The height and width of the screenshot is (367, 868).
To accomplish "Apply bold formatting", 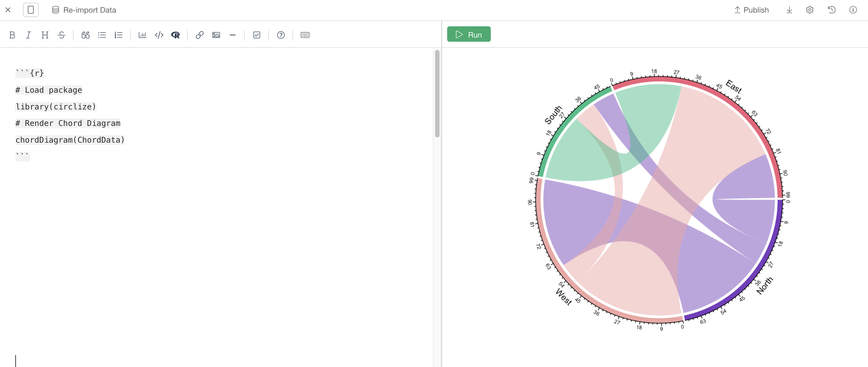I will pyautogui.click(x=12, y=35).
